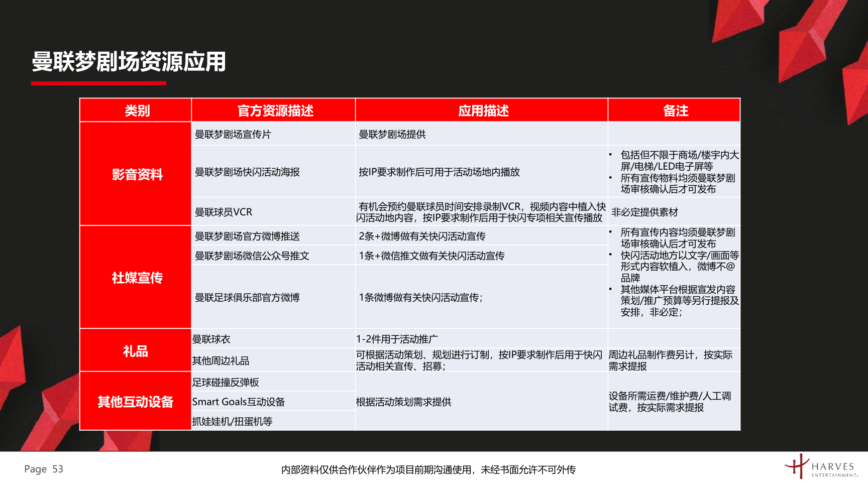Click the 应用描述 column header
The width and height of the screenshot is (868, 488).
(x=482, y=110)
